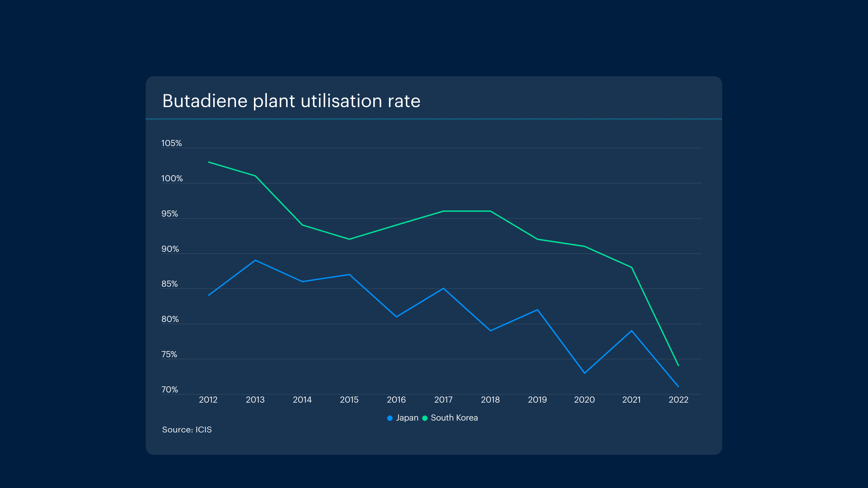Click the 75% y-axis label
Screen dimensions: 868x488
(x=169, y=354)
